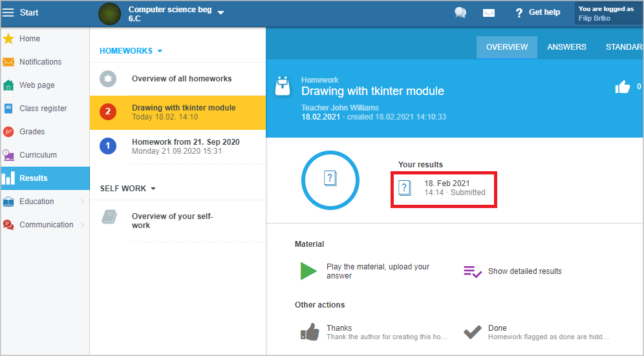Open the envelope messages icon in header
Screen dimensions: 644x356
488,13
